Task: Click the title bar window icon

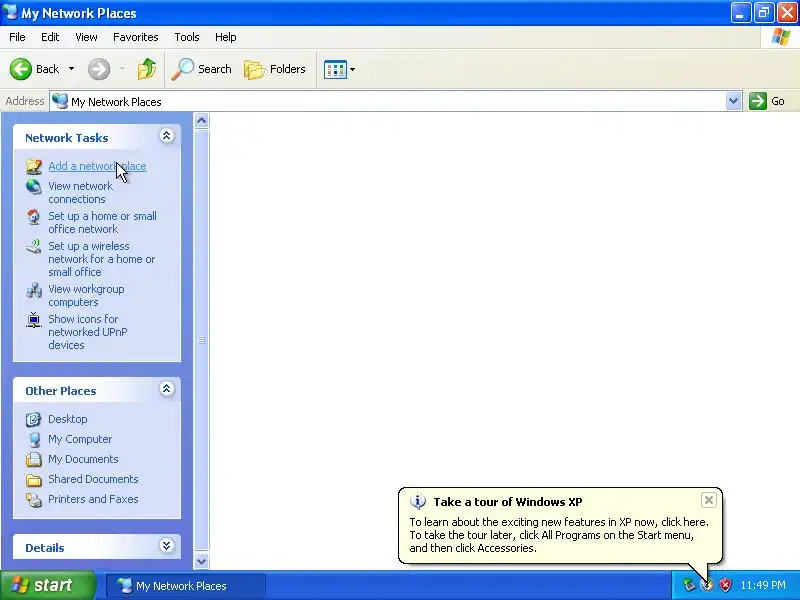Action: pyautogui.click(x=10, y=11)
